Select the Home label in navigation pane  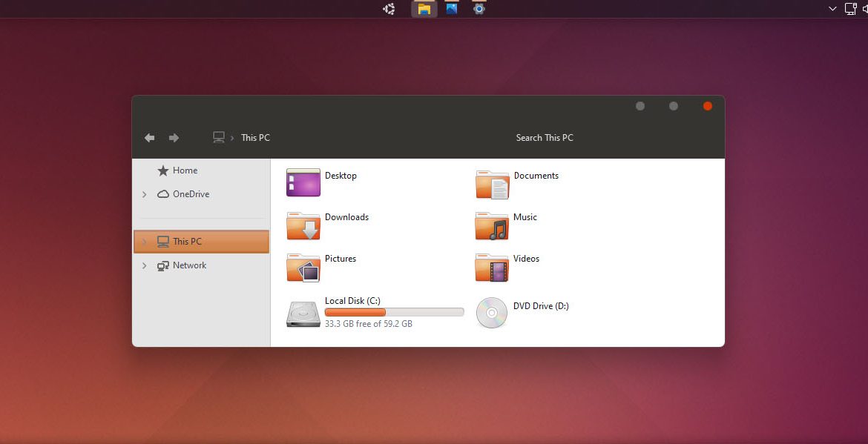pyautogui.click(x=185, y=170)
